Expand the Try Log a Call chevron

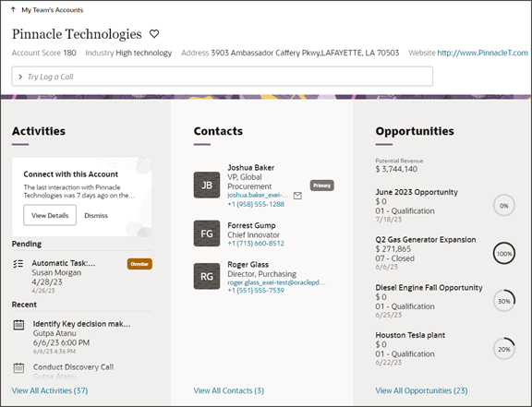click(x=20, y=77)
